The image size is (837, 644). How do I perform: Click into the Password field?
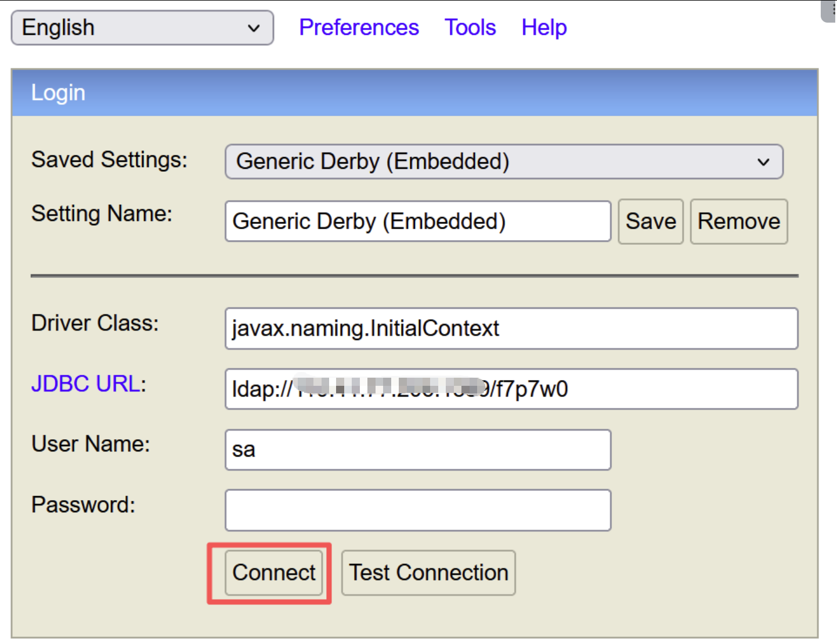[418, 510]
